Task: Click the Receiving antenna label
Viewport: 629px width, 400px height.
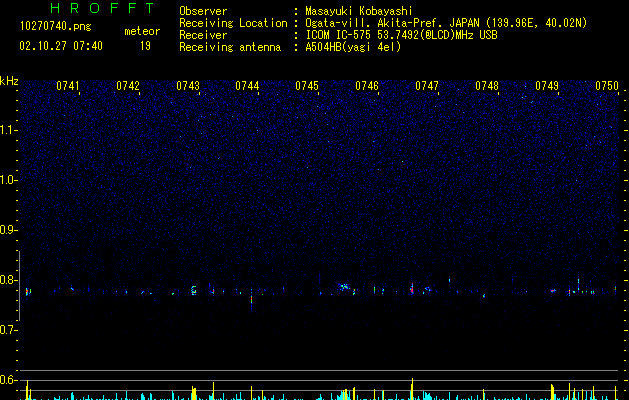Action: [230, 47]
